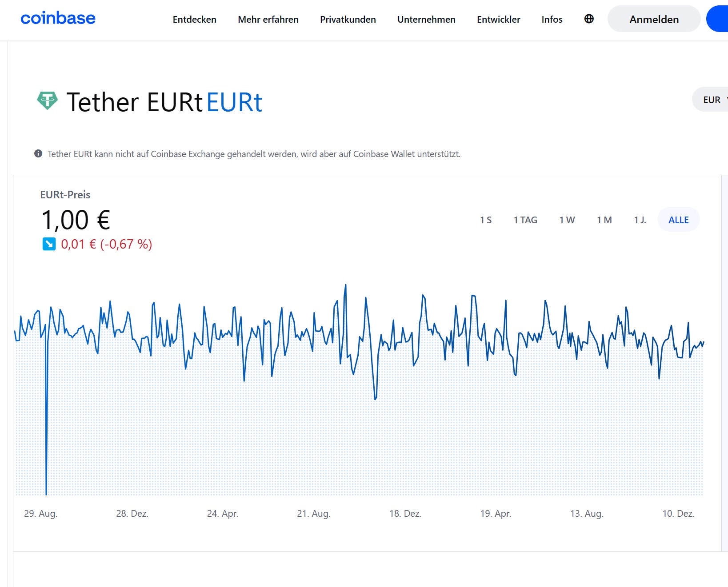The width and height of the screenshot is (728, 587).
Task: Switch chart to 1 W range
Action: coord(567,220)
